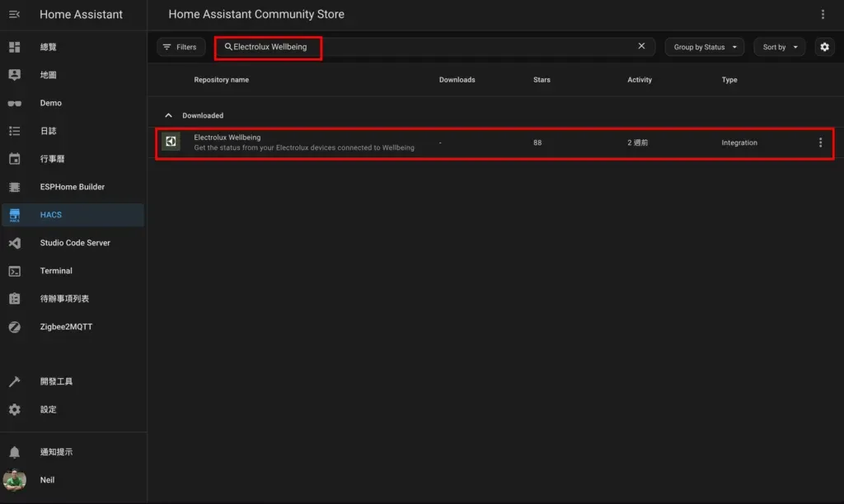Click the notifications bell icon
The image size is (844, 504).
click(x=14, y=452)
